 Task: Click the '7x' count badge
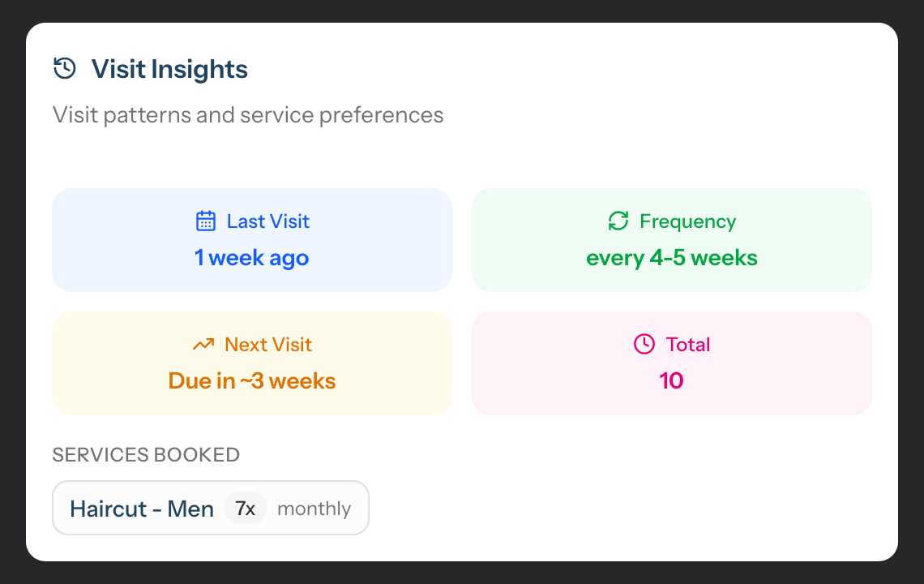(245, 509)
